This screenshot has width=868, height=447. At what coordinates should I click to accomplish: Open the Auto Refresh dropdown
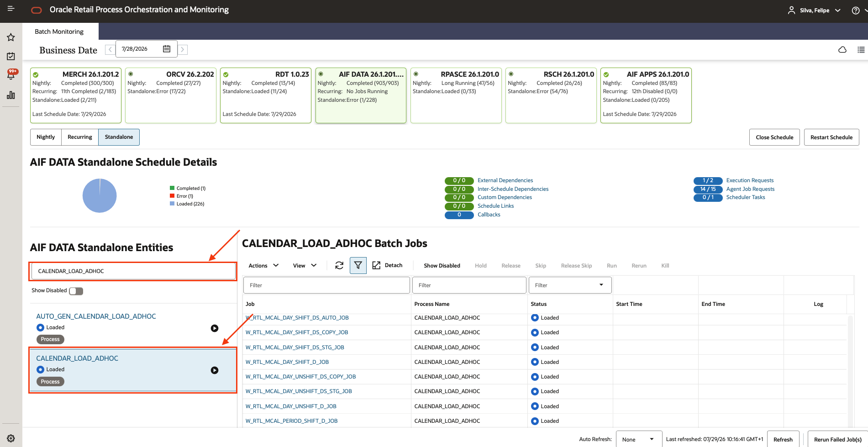639,439
